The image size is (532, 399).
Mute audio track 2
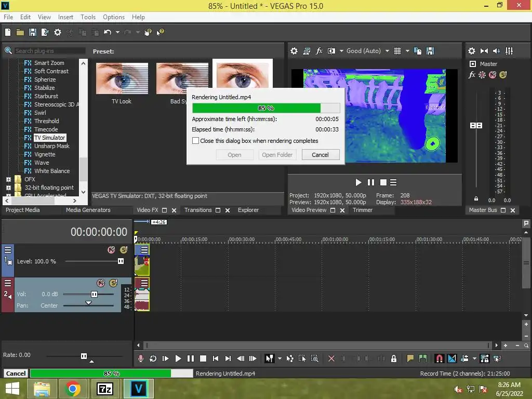point(101,283)
